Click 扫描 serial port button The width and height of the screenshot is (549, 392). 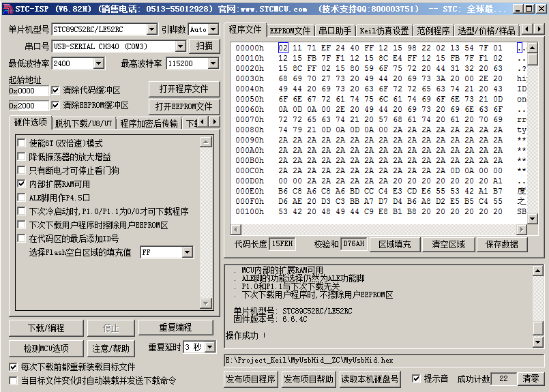(205, 46)
